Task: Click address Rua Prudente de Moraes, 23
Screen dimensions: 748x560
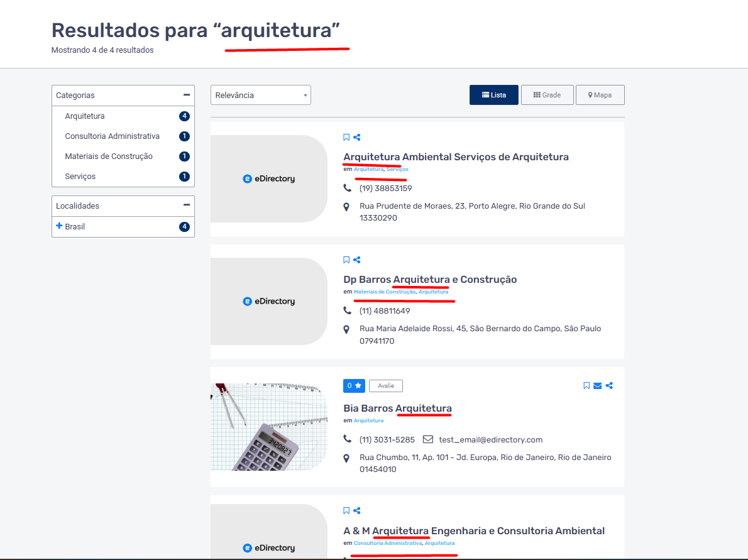Action: [472, 212]
